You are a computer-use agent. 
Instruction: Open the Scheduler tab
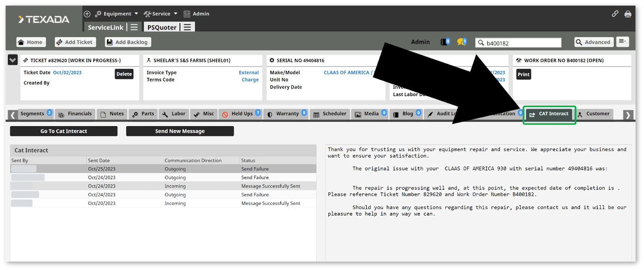tap(330, 114)
